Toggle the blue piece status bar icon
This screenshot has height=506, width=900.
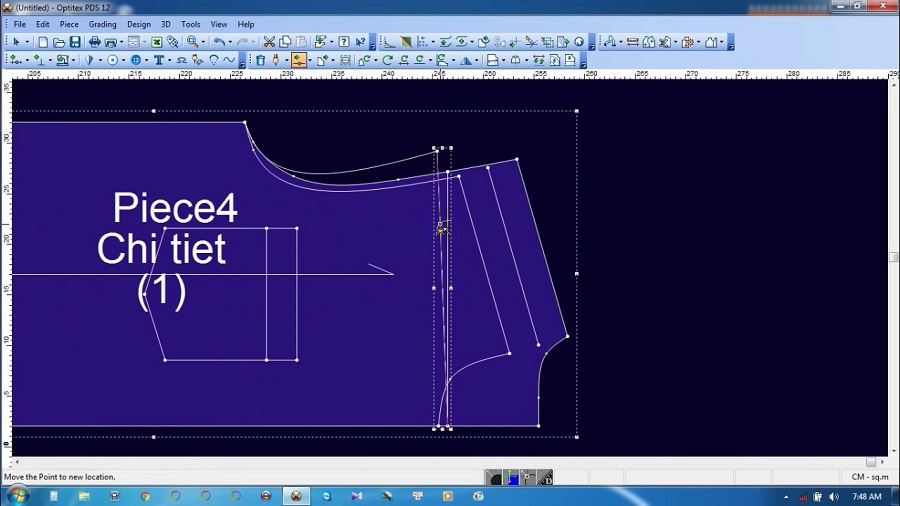pyautogui.click(x=512, y=478)
